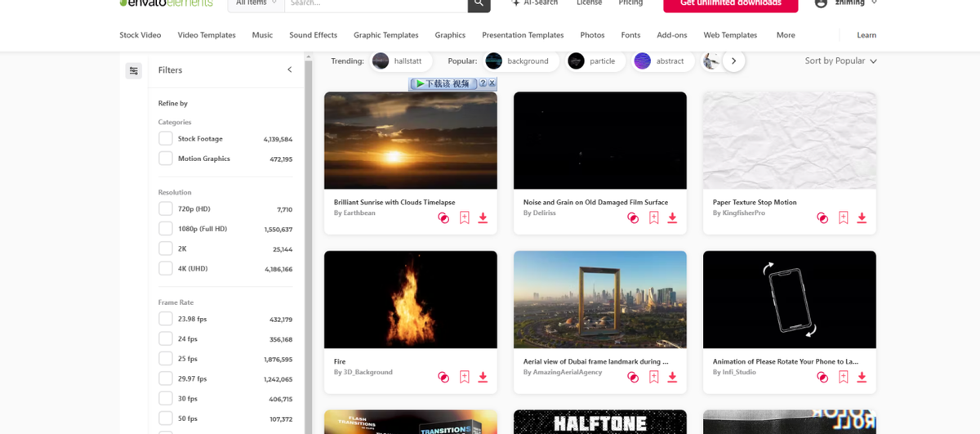Select the abstract popular tag
This screenshot has height=434, width=980.
tap(663, 60)
